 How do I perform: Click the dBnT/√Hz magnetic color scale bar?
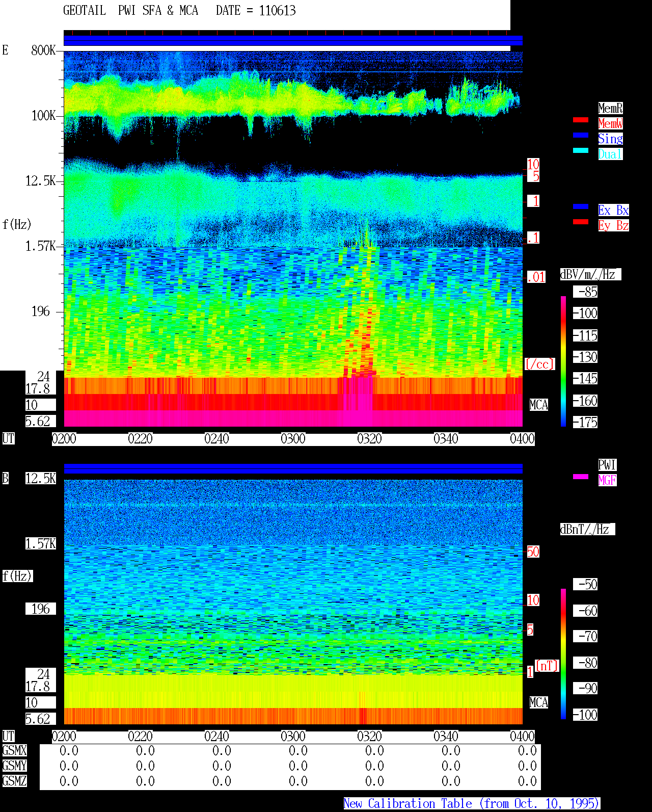pyautogui.click(x=563, y=654)
